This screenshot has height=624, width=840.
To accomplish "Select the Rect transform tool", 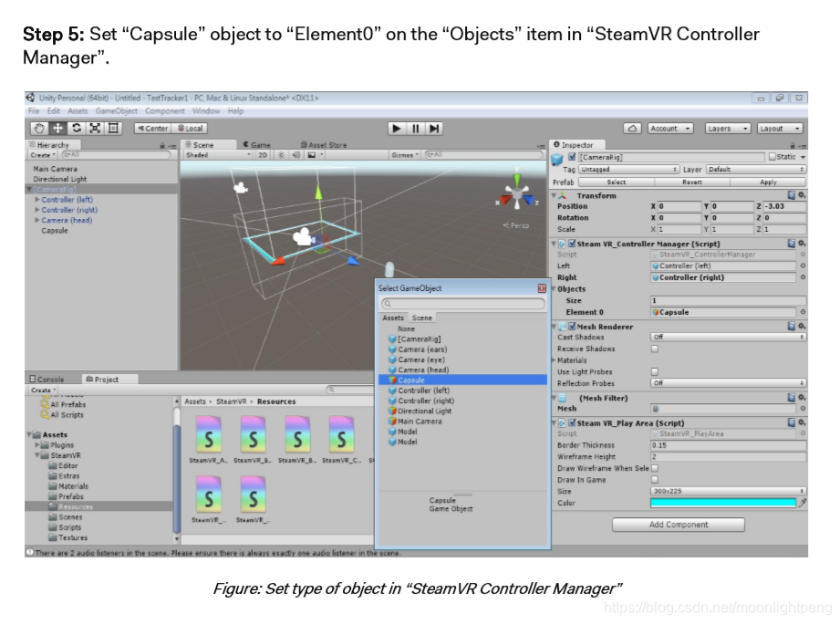I will [113, 129].
